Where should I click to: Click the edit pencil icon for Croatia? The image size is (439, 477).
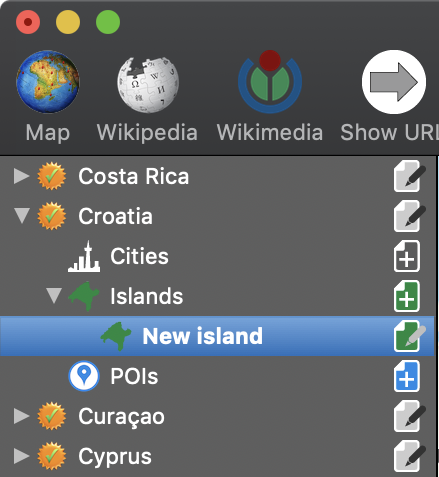point(410,216)
